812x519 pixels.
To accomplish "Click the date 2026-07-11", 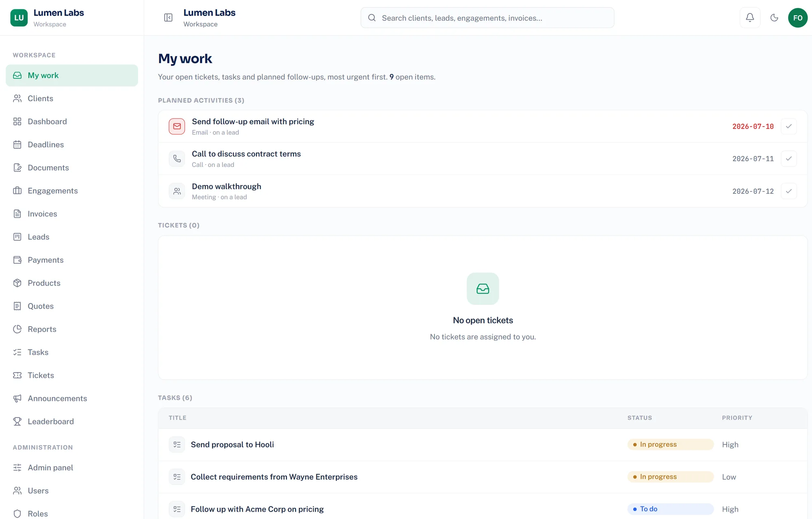I will click(x=753, y=159).
